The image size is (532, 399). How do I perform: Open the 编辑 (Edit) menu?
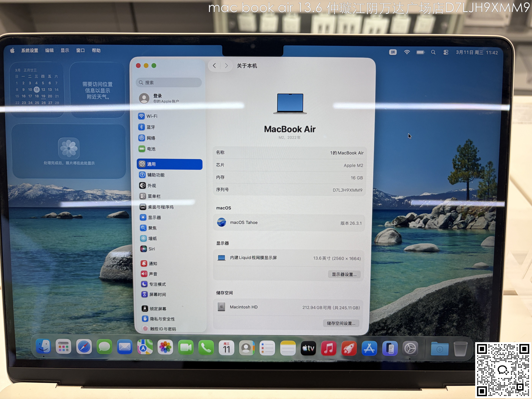coord(49,50)
